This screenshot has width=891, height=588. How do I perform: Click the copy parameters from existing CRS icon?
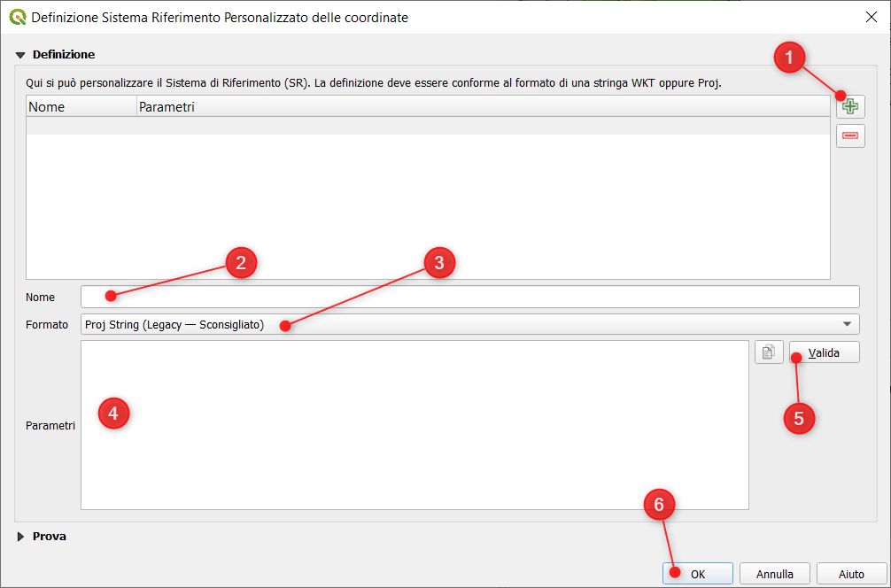pos(769,352)
